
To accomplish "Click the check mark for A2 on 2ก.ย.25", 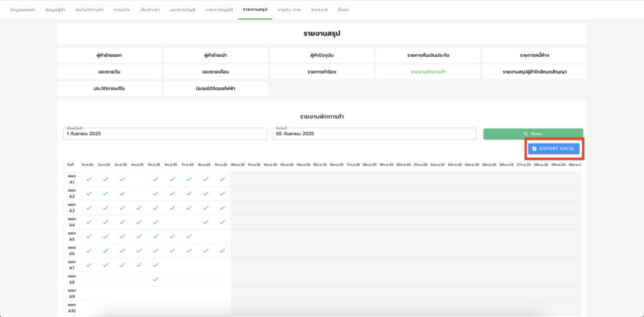I will [x=106, y=193].
